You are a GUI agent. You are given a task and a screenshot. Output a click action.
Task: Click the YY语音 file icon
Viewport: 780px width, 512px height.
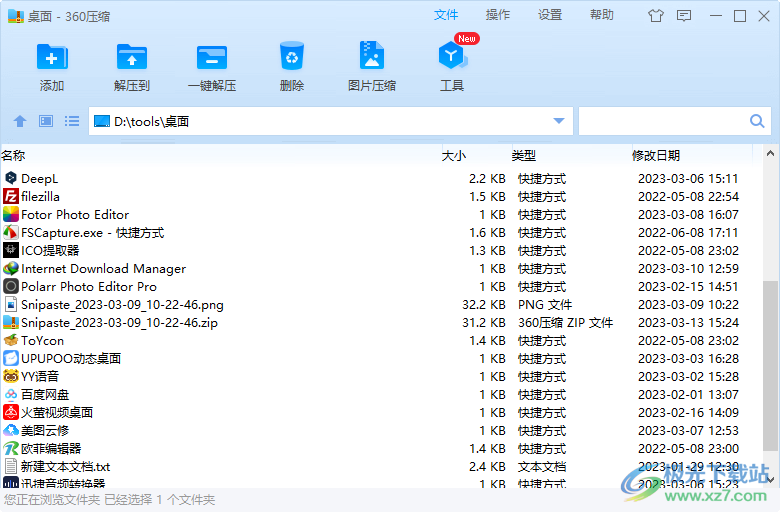tap(11, 376)
